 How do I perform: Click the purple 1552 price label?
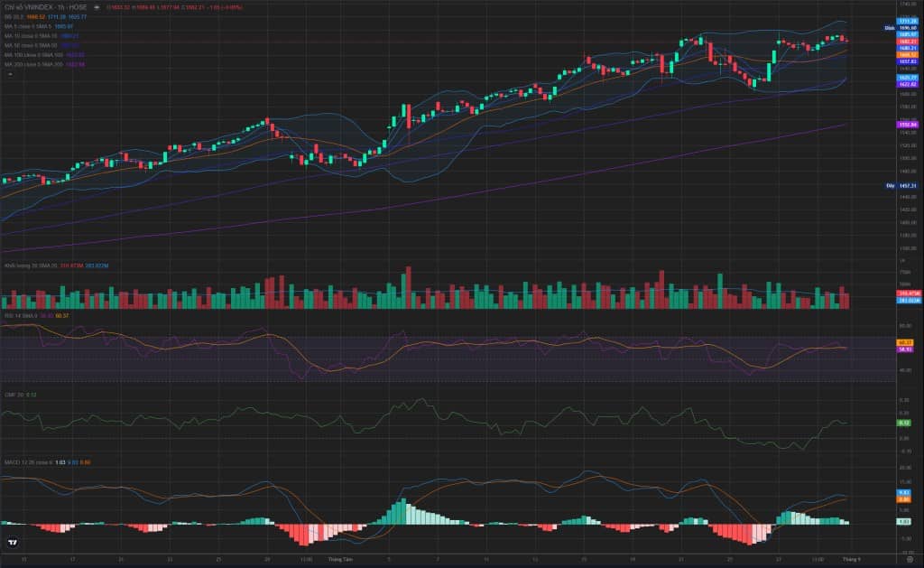908,125
